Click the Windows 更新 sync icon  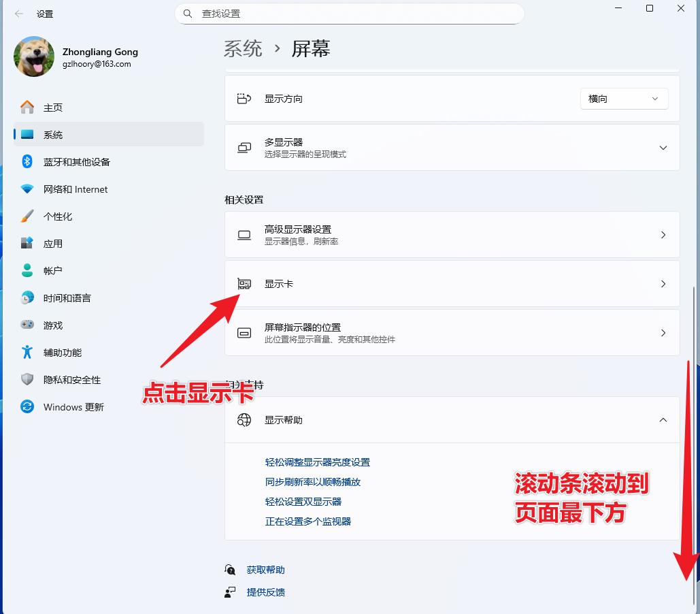pos(27,407)
